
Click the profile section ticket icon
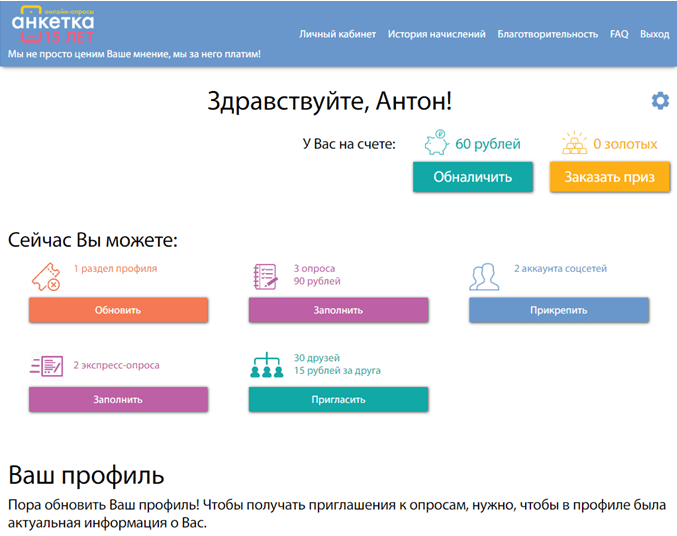(x=46, y=277)
